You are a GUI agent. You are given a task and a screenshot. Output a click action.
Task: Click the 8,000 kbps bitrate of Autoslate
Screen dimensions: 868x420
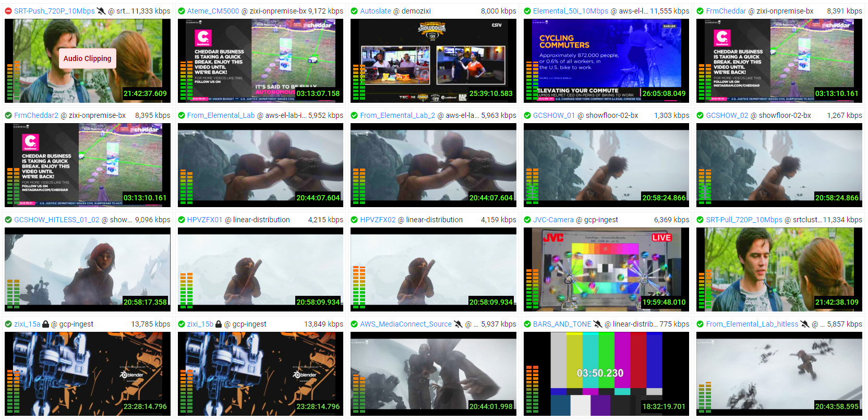coord(499,11)
